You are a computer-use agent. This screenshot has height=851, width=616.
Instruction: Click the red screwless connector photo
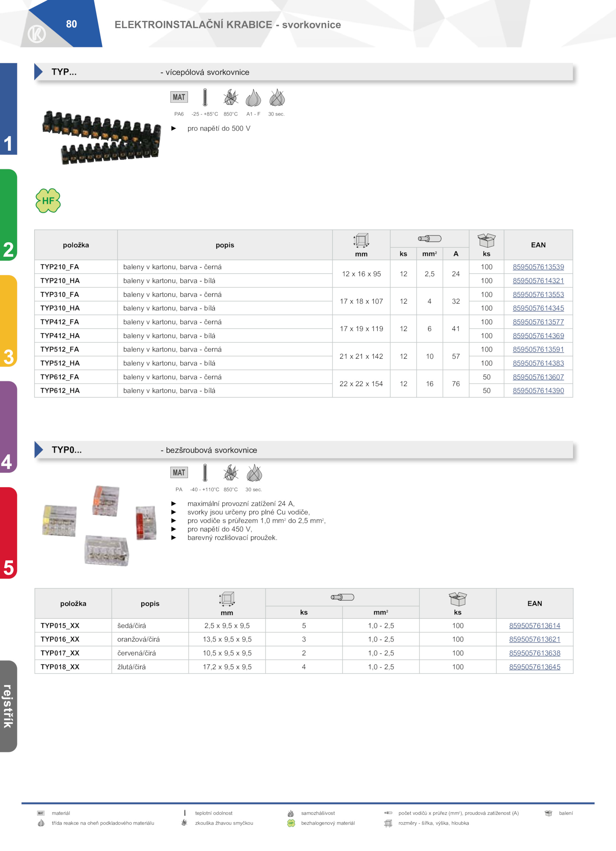tap(146, 523)
